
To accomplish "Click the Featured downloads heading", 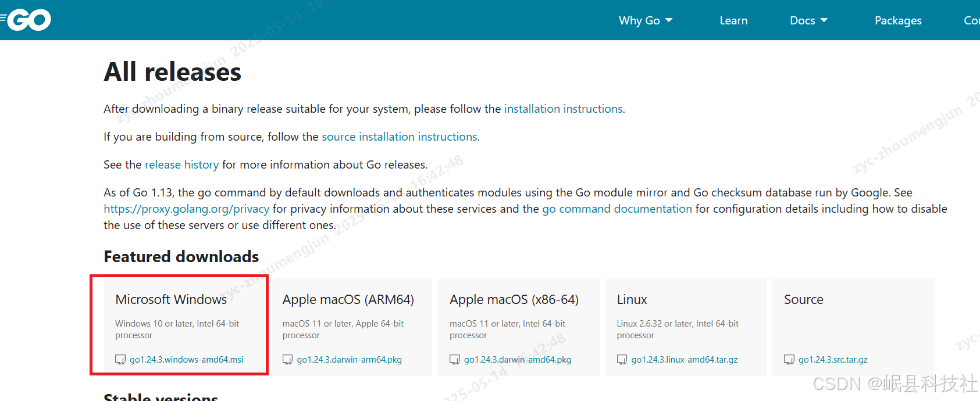I will coord(181,256).
